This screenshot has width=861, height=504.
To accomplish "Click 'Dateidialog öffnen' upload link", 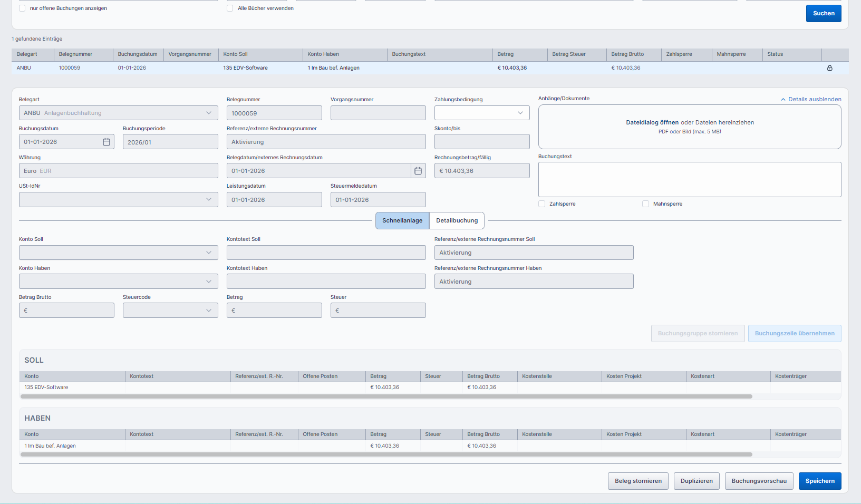I will coord(652,122).
